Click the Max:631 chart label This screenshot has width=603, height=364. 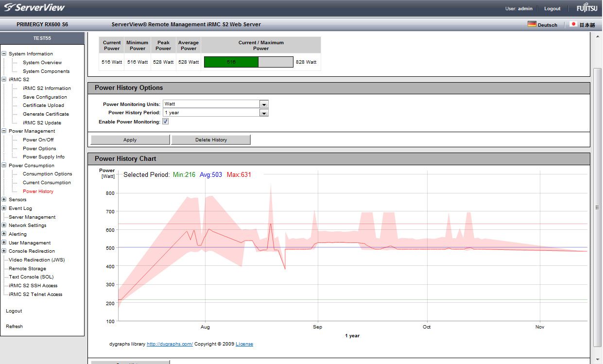pos(239,174)
